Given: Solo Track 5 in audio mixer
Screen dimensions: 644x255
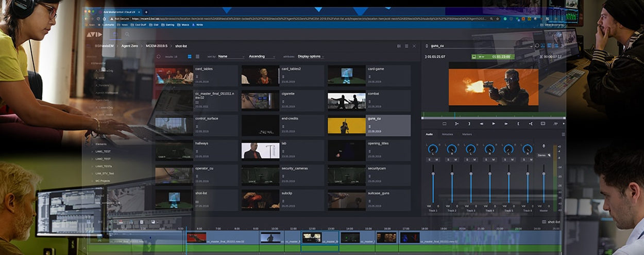Looking at the screenshot, I should click(505, 160).
